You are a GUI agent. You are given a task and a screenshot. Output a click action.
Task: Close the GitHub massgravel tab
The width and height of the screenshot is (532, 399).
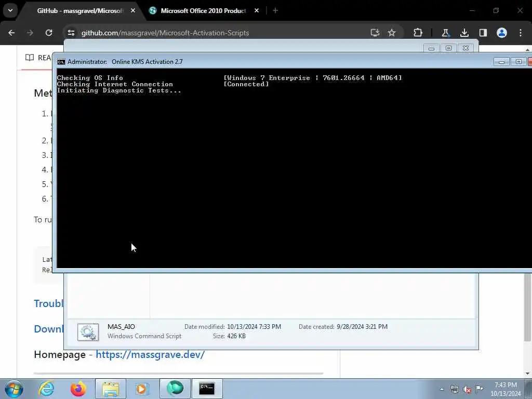[x=133, y=11]
